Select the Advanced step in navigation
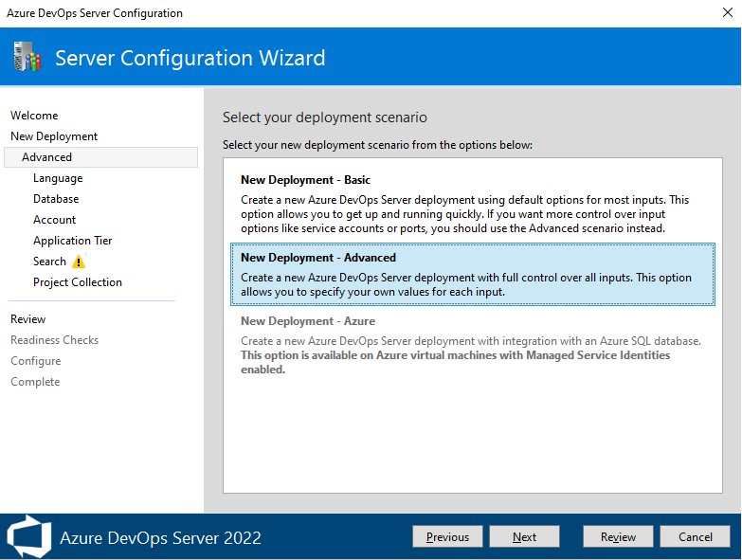Viewport: 742px width, 560px height. [x=47, y=157]
